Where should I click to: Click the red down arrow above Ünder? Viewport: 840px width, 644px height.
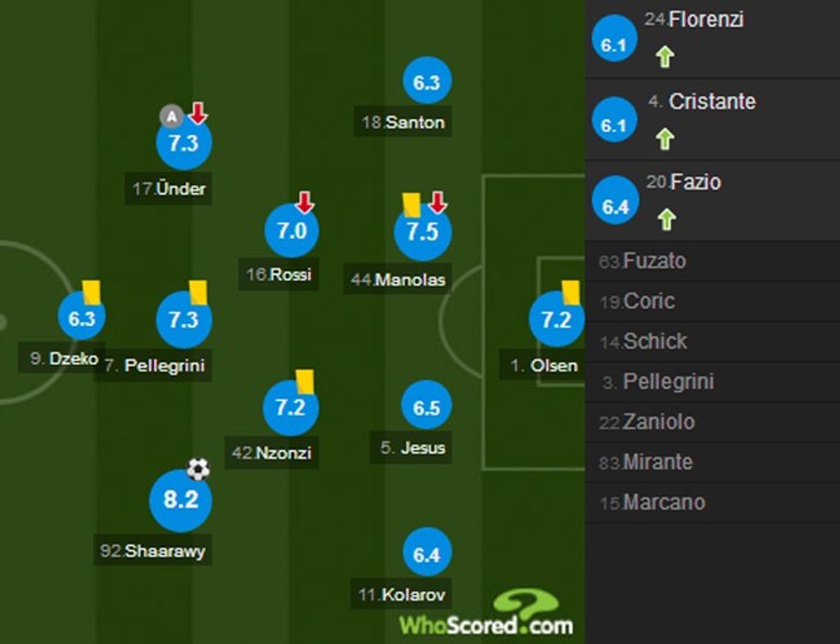pyautogui.click(x=198, y=112)
